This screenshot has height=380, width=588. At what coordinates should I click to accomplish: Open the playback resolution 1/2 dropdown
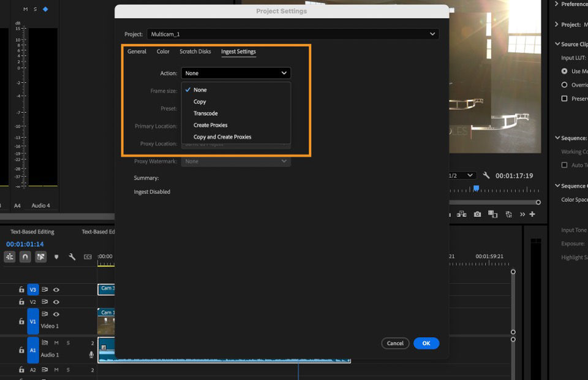pos(464,175)
